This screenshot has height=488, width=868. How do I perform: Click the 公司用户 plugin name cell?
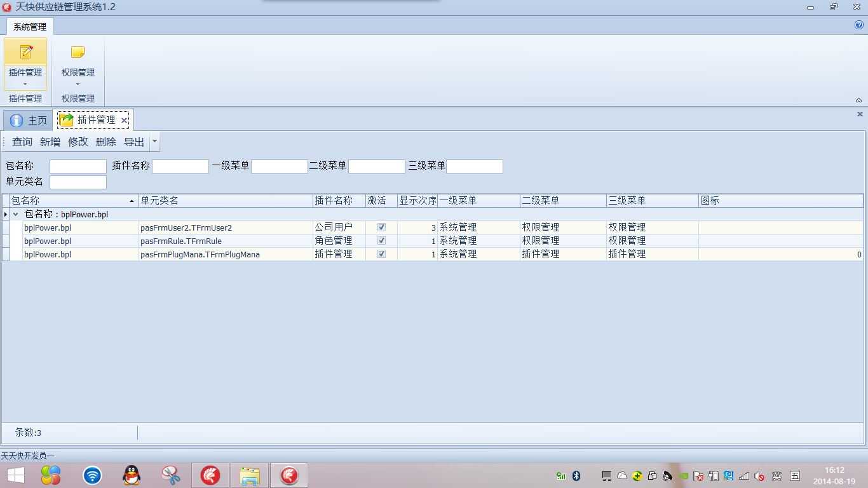click(339, 227)
